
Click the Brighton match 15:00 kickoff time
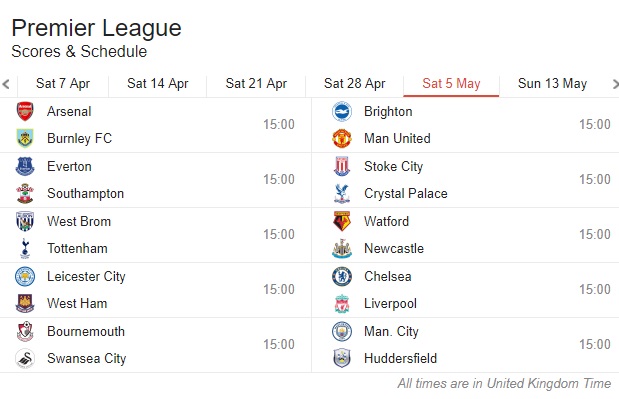595,124
